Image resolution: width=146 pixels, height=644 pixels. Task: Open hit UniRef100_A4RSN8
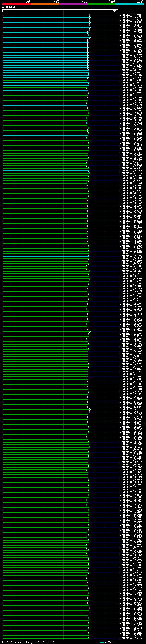coord(131,30)
